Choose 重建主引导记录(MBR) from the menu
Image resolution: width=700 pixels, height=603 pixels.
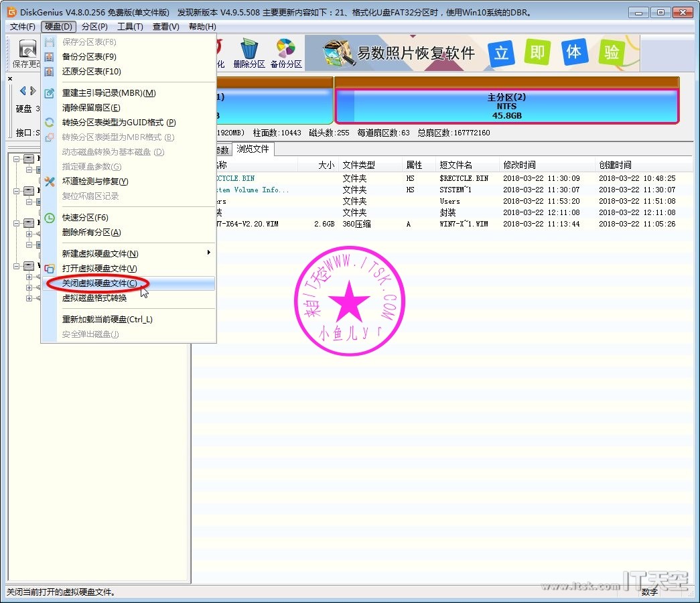[x=109, y=93]
